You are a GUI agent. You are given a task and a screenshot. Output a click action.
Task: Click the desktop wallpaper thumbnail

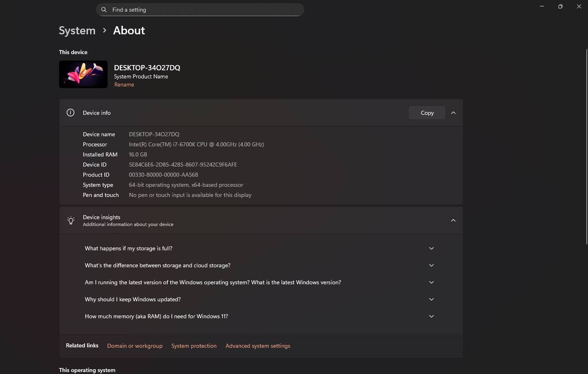(x=83, y=74)
